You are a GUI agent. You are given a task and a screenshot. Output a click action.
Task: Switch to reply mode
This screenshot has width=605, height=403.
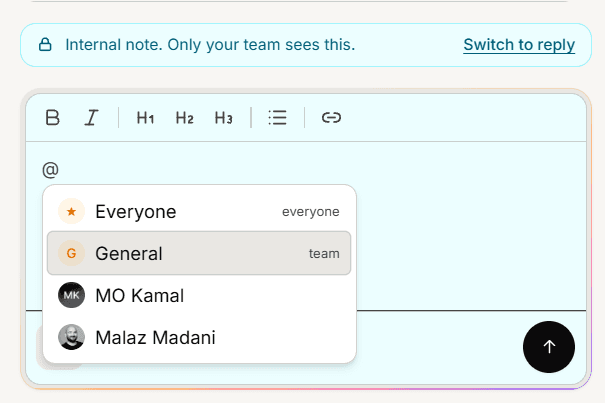519,45
